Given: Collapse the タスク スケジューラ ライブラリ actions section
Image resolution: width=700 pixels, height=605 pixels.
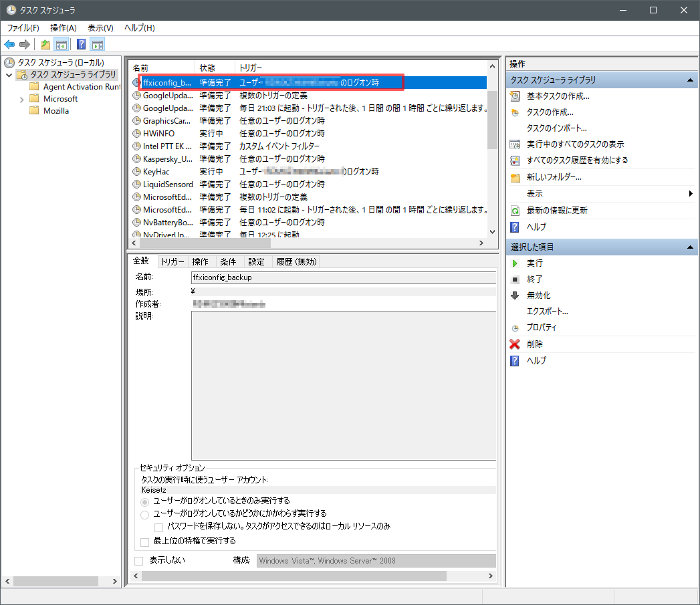Looking at the screenshot, I should pos(690,80).
